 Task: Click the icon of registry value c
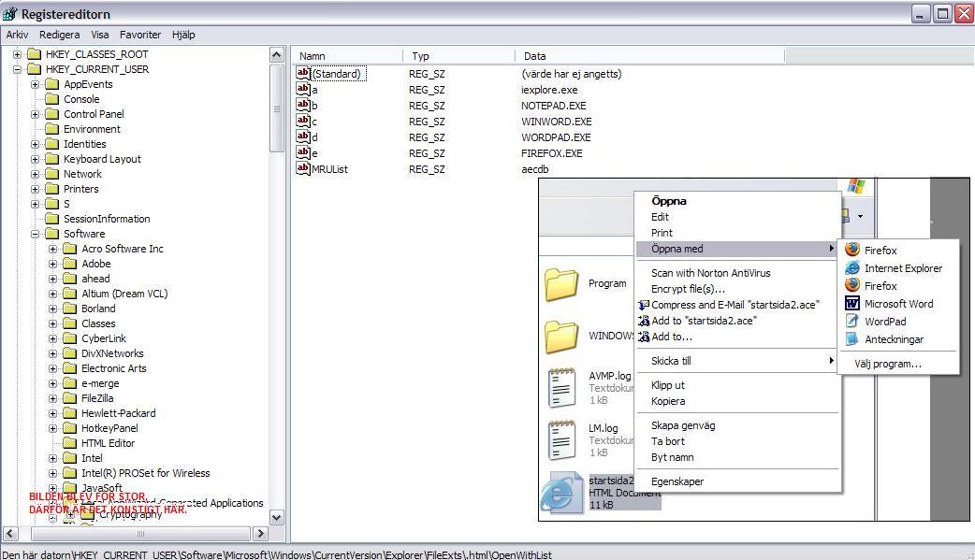[x=303, y=121]
